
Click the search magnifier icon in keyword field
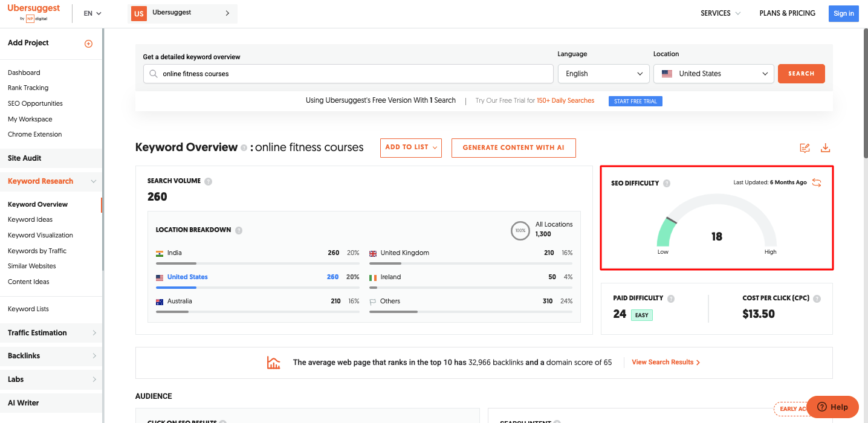(x=154, y=74)
